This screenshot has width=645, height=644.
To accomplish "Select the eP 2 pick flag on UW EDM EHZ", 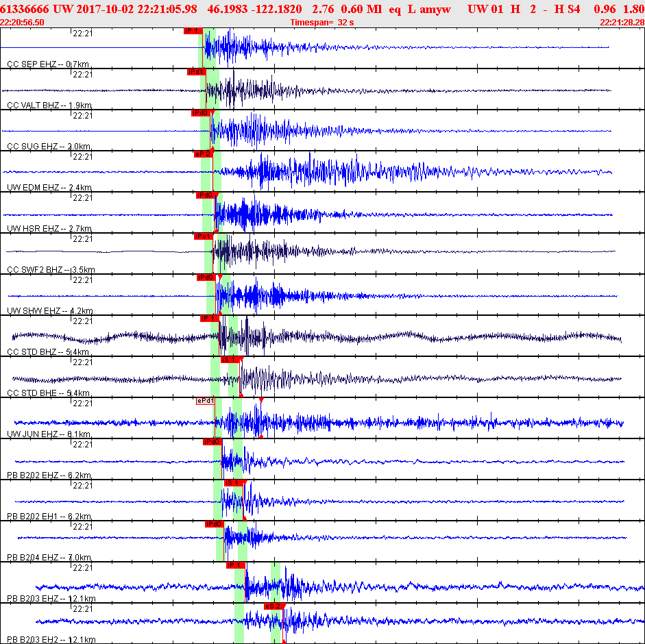I will coord(203,154).
